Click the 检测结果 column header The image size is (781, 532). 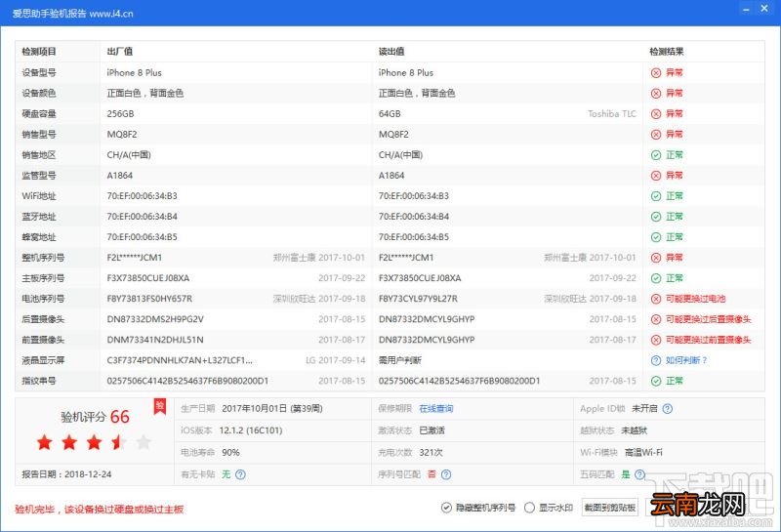(667, 52)
